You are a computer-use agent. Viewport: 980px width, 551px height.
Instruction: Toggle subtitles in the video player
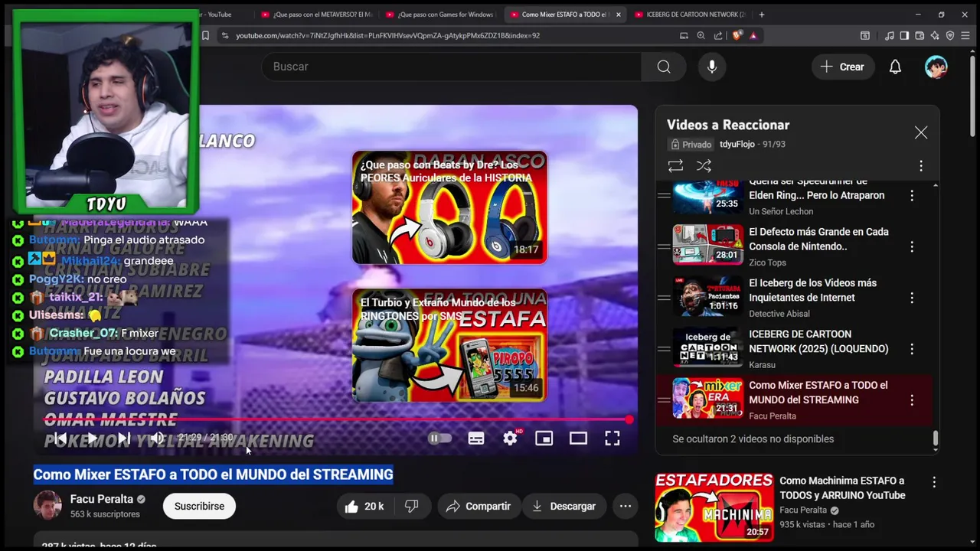point(476,439)
